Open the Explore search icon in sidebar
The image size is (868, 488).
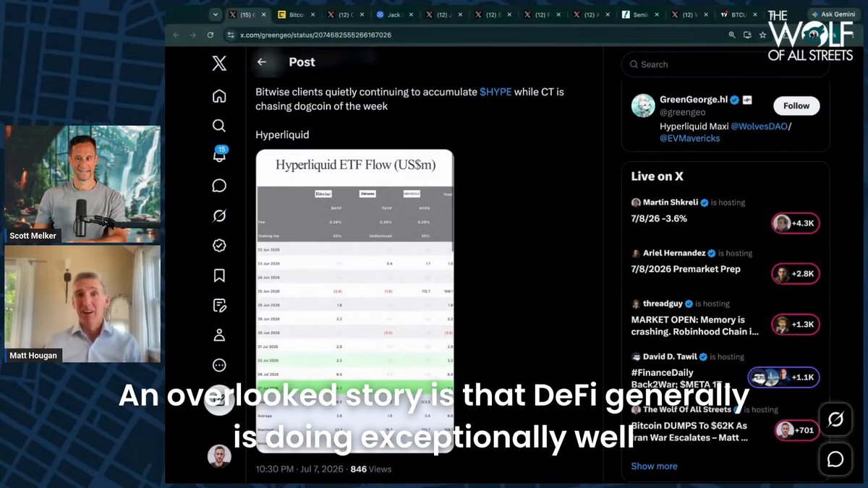[219, 126]
